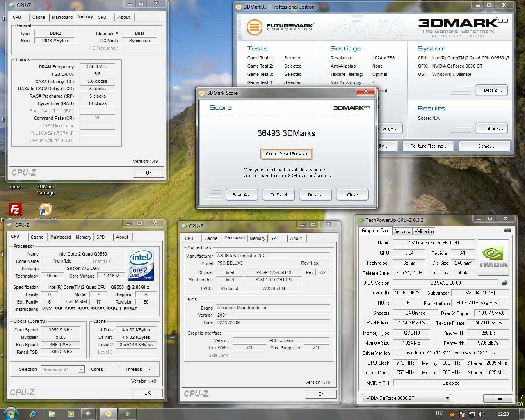Image resolution: width=525 pixels, height=420 pixels.
Task: Click the Intel Core 2 Quad logo
Action: pos(141,265)
